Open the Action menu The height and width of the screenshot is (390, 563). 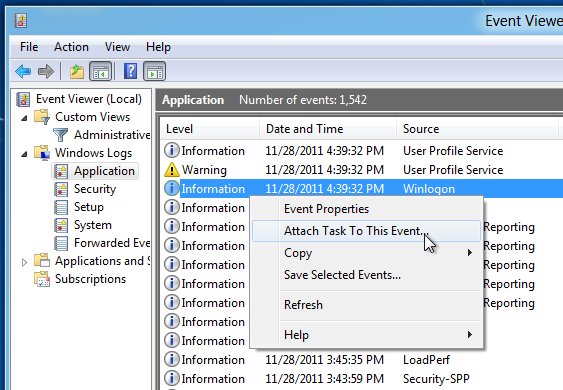click(71, 47)
